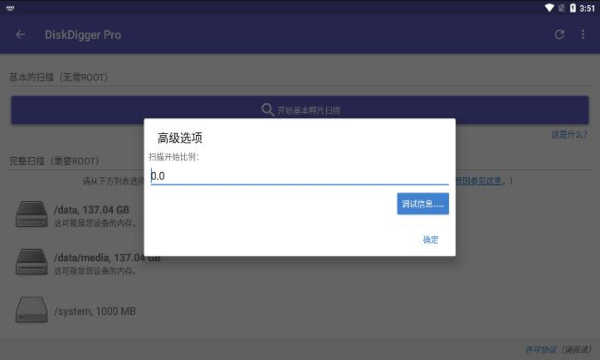Click the scan start percentage input field

(x=300, y=176)
